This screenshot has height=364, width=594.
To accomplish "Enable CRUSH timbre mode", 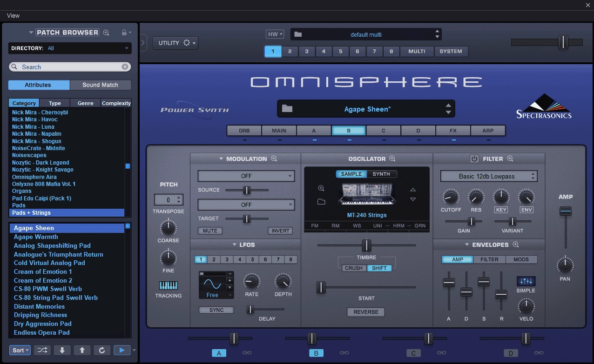I will click(x=354, y=268).
